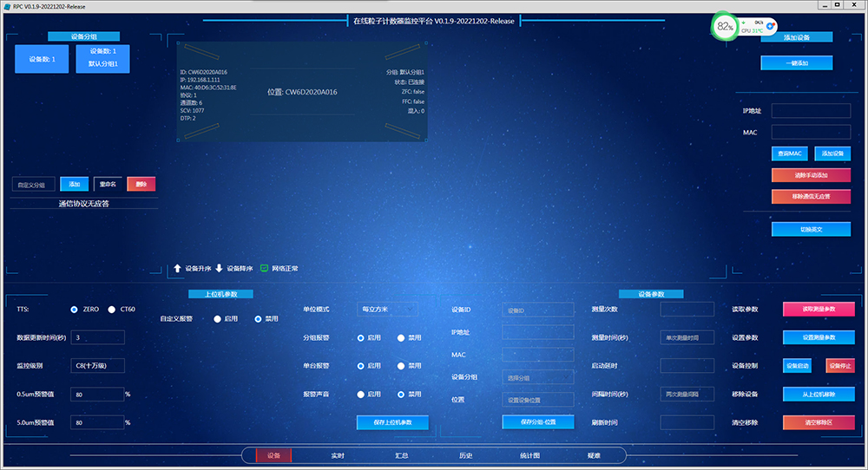Enable the 报警声音 alarm sound option
The image size is (868, 470).
(x=361, y=395)
